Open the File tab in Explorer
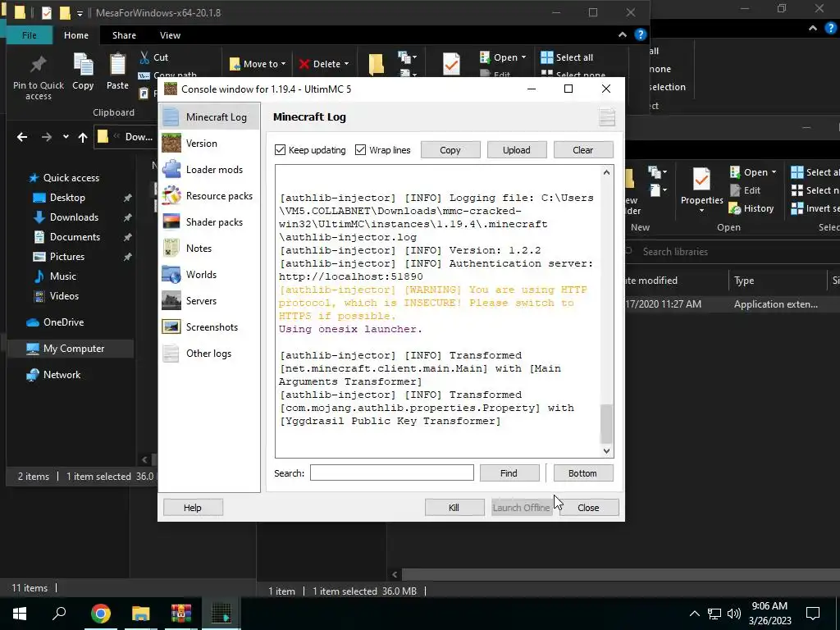The height and width of the screenshot is (630, 840). tap(30, 34)
